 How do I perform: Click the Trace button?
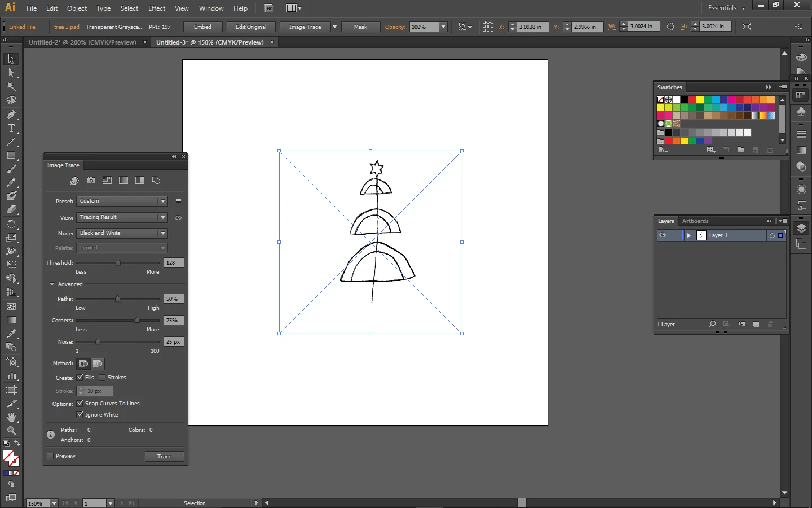pyautogui.click(x=165, y=456)
